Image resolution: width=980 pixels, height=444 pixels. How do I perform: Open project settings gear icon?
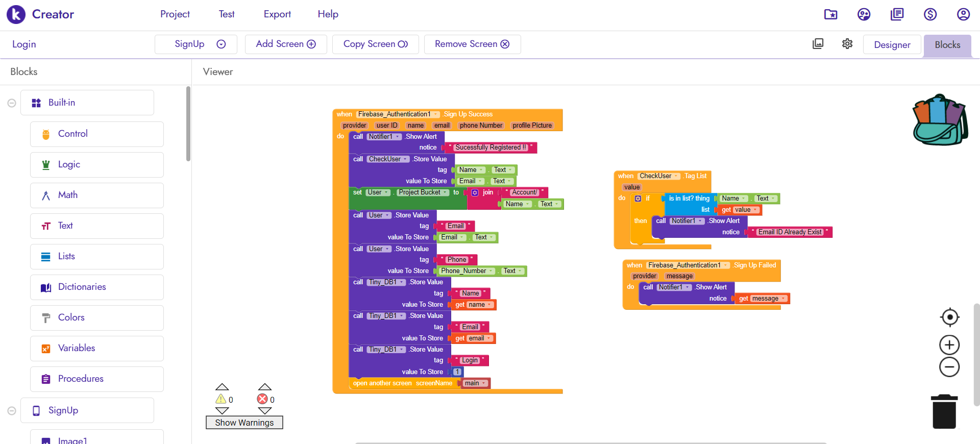(847, 44)
